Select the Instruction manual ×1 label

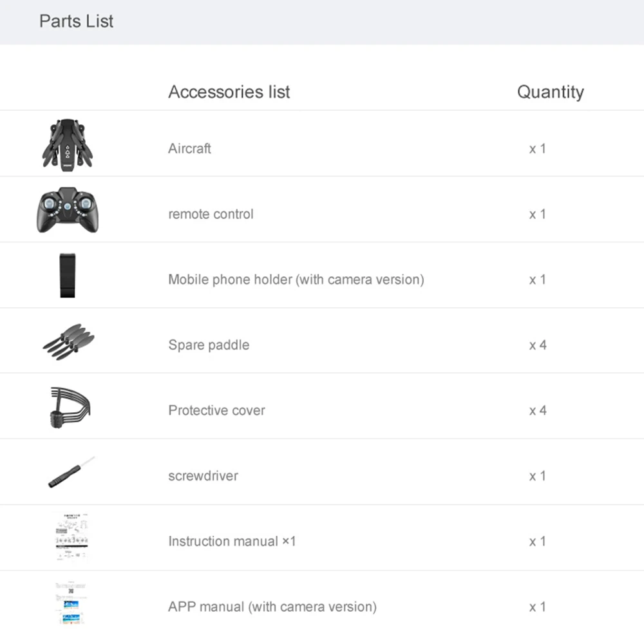(232, 541)
